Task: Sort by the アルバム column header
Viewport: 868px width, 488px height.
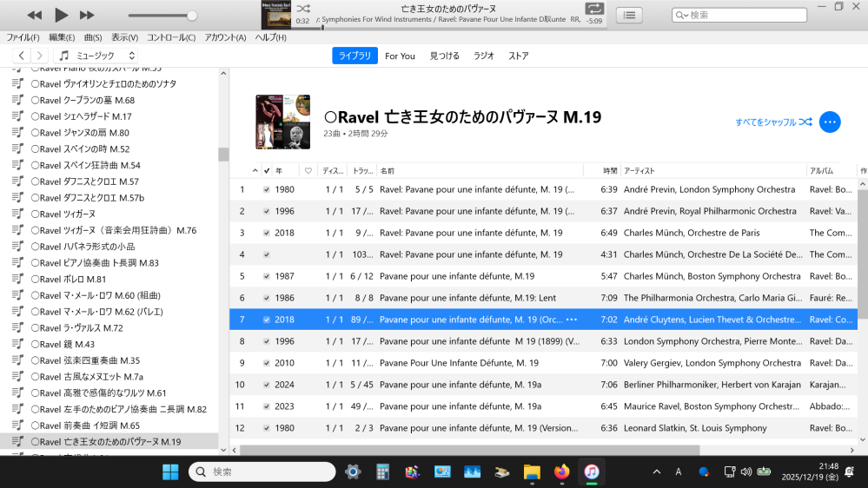Action: [x=831, y=171]
